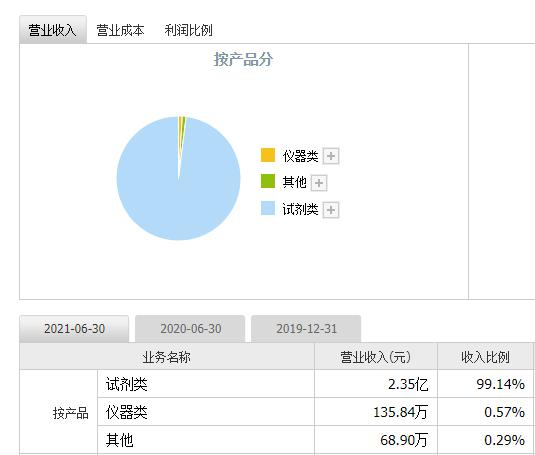Expand the 仪器类 plus icon in legend
Viewport: 535px width, 455px height.
[331, 156]
